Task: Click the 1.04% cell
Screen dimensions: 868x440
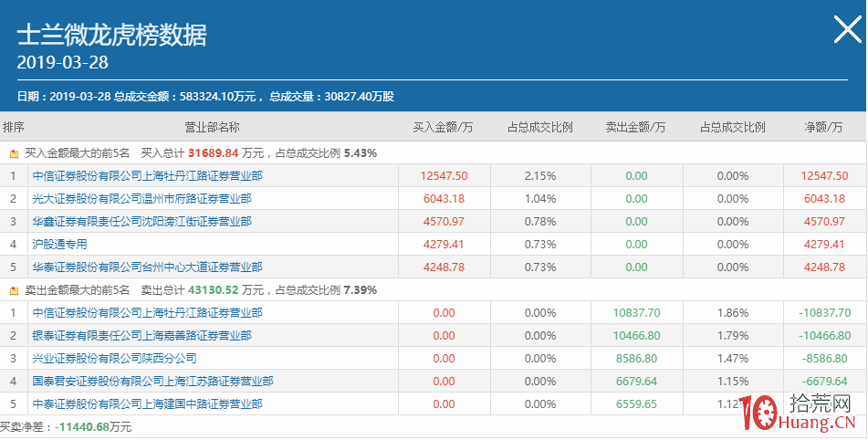Action: point(540,199)
